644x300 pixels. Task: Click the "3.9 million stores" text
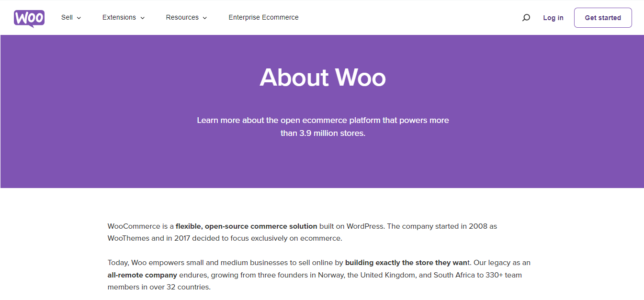pyautogui.click(x=332, y=133)
